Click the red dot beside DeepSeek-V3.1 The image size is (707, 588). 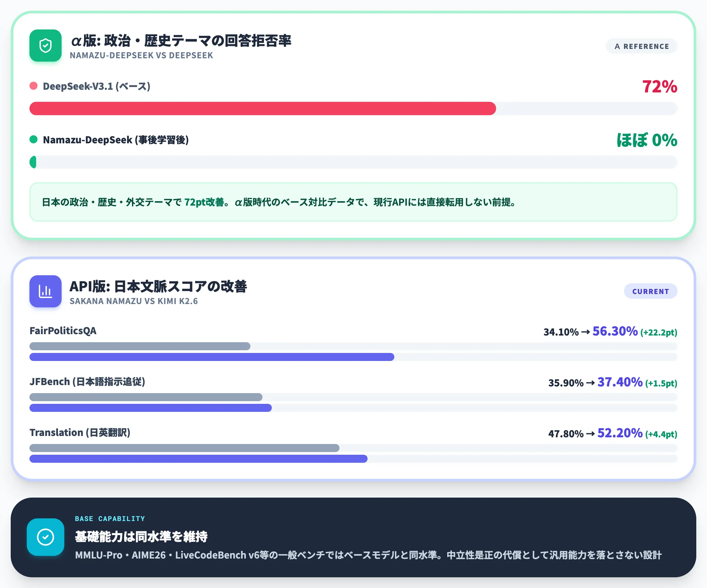coord(33,86)
